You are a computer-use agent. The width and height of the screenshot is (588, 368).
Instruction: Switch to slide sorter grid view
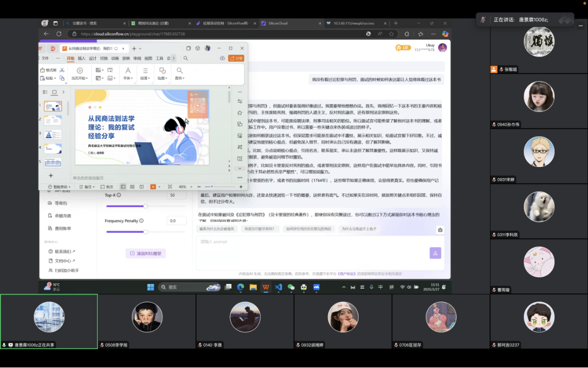pyautogui.click(x=132, y=187)
